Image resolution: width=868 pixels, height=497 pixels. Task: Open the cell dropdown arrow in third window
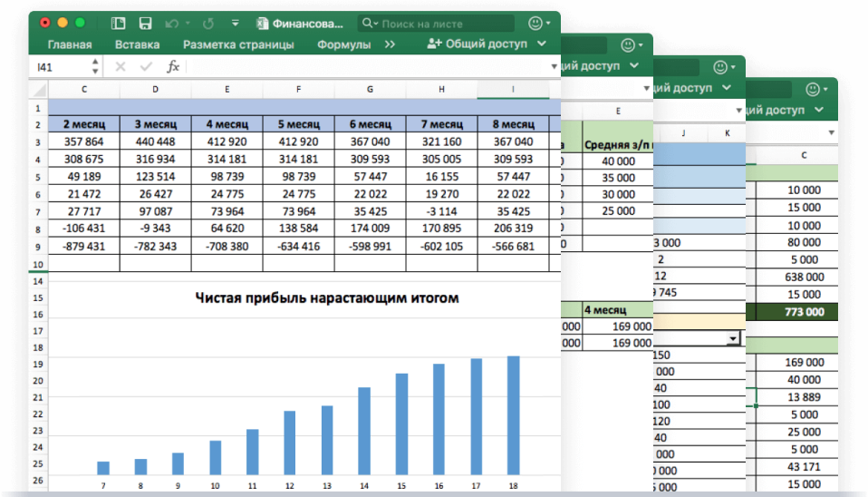click(733, 338)
